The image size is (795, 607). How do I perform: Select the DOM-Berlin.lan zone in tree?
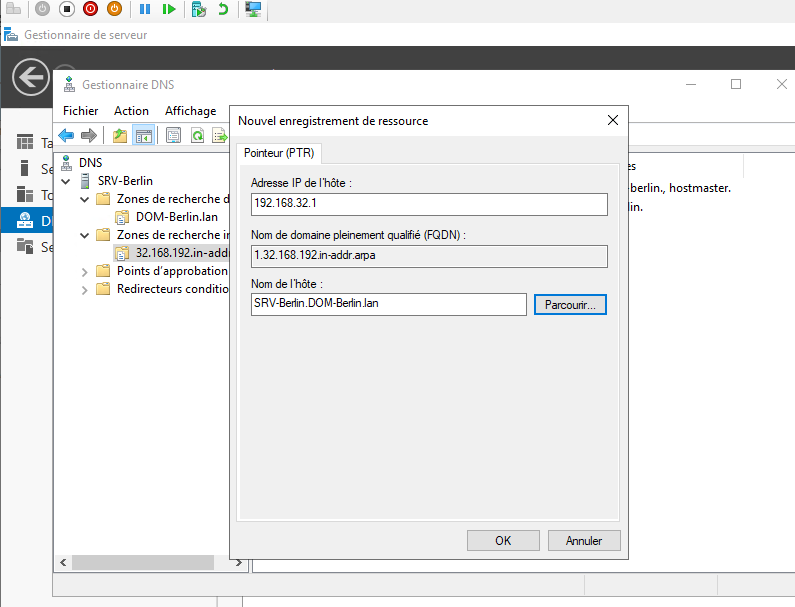(176, 217)
